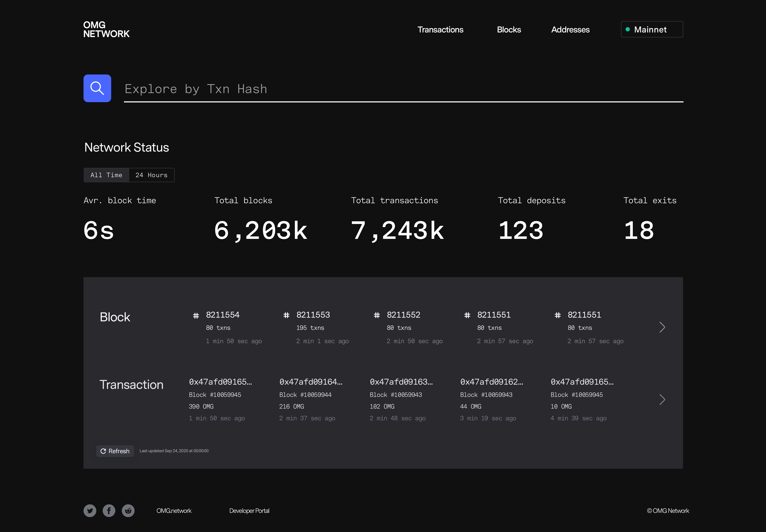This screenshot has height=532, width=766.
Task: Click hash icon next to block 8211552
Action: point(377,315)
